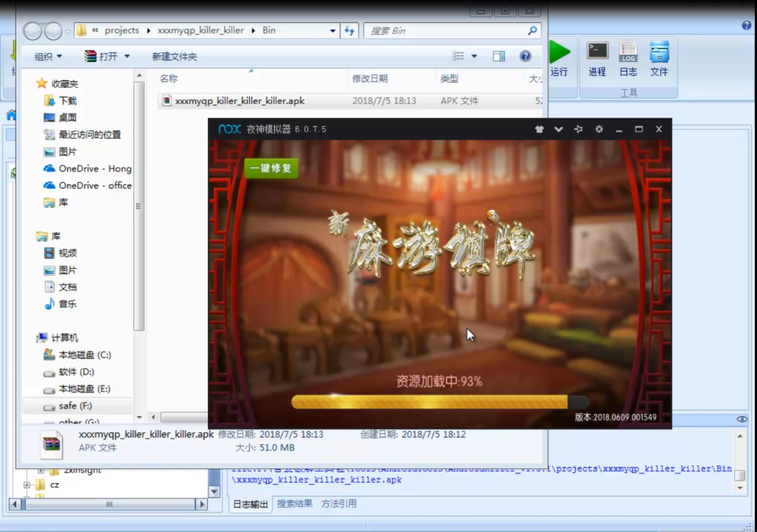
Task: Open the 打开 open-with dropdown arrow
Action: click(127, 56)
